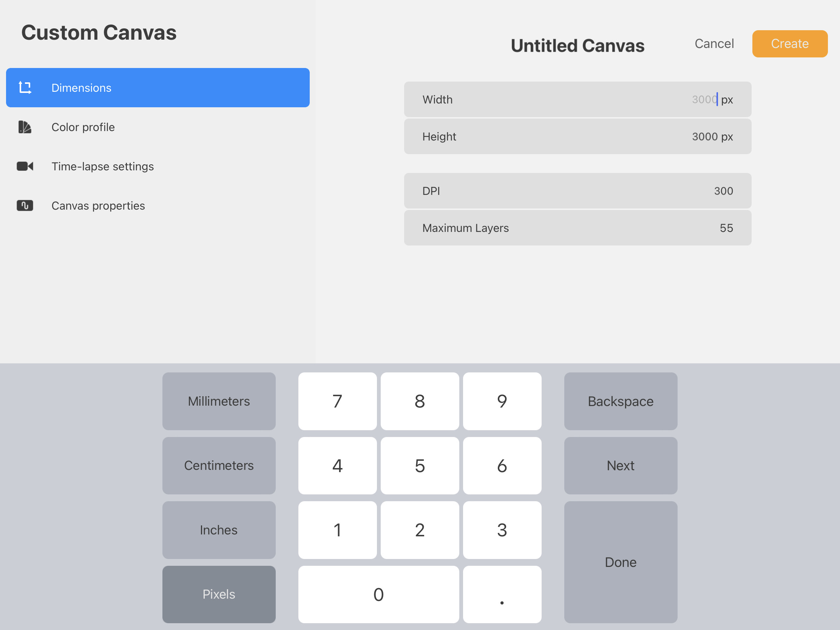The width and height of the screenshot is (840, 630).
Task: Edit the Untitled Canvas name
Action: pyautogui.click(x=577, y=46)
